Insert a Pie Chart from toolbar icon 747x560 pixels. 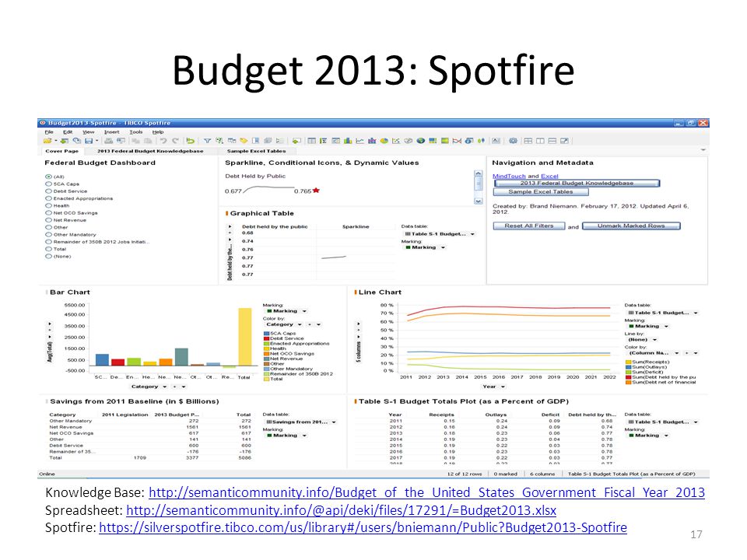tap(384, 141)
